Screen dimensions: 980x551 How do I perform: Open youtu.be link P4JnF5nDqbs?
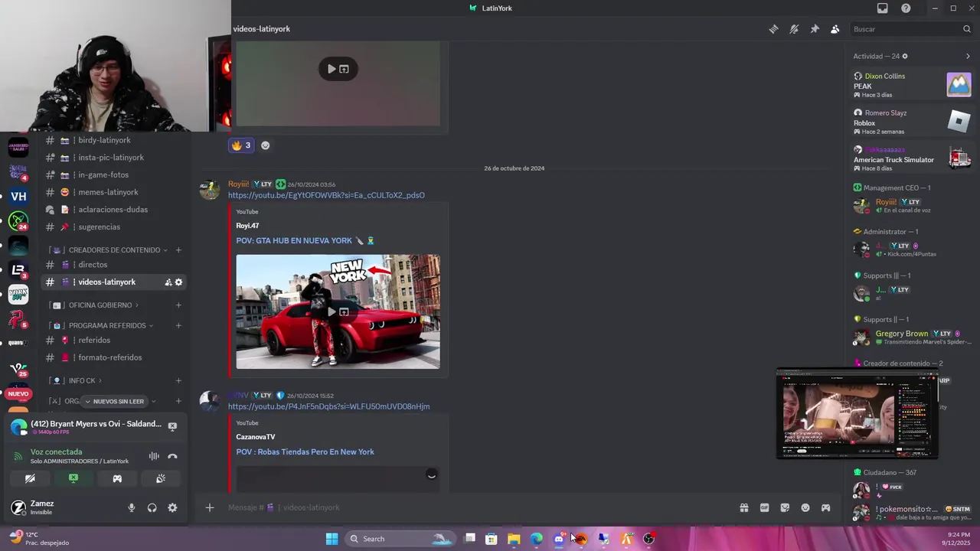[x=328, y=406]
